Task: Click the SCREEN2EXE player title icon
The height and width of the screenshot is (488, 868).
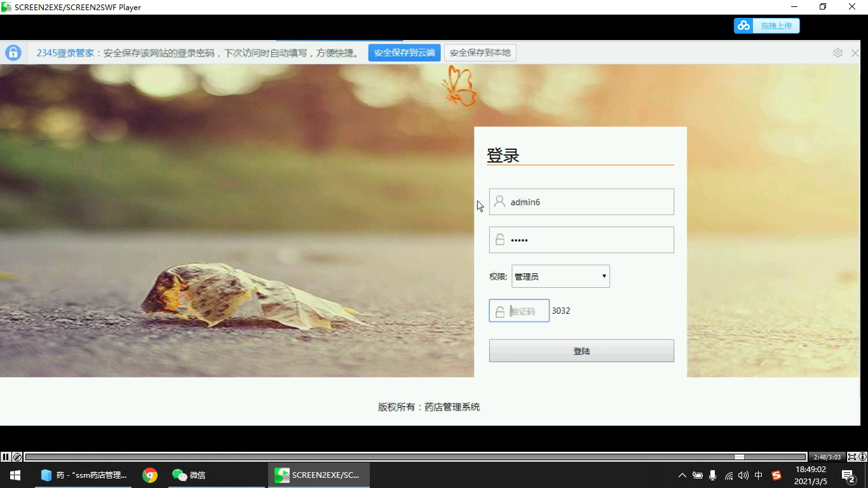Action: 6,7
